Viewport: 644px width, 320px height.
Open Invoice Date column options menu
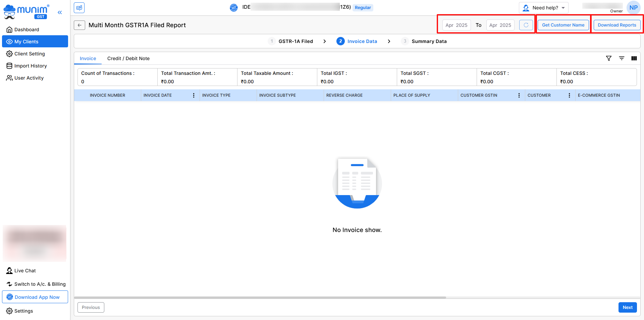point(194,95)
